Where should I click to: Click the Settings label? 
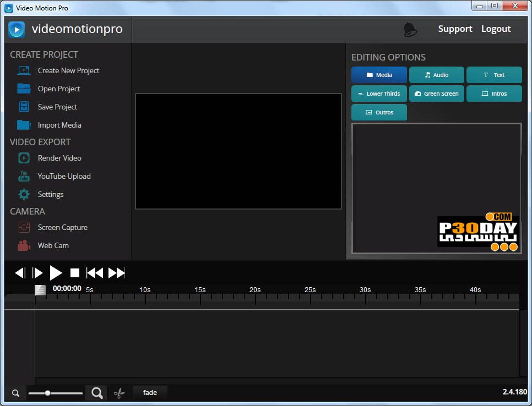(x=51, y=194)
